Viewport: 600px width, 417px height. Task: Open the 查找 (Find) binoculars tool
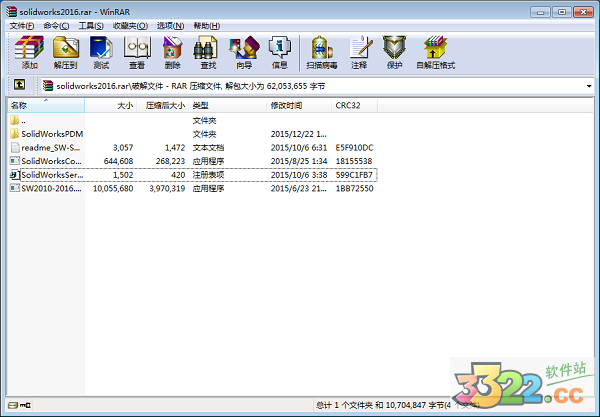pos(208,52)
